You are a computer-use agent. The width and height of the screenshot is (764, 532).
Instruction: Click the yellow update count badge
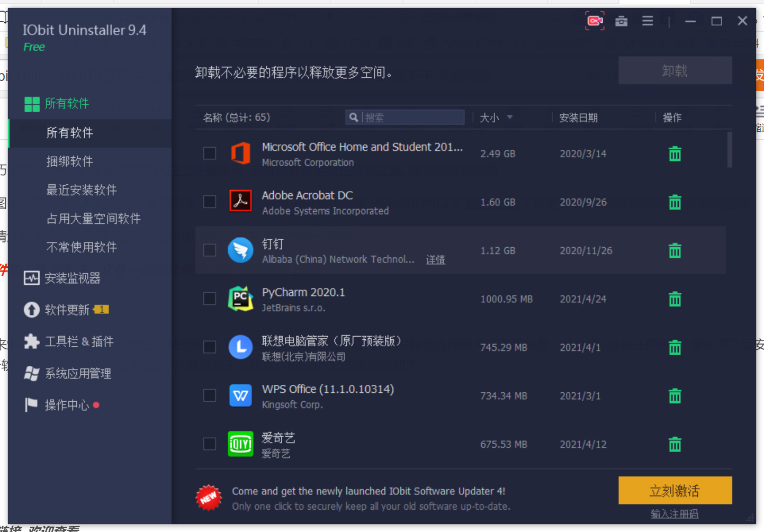pyautogui.click(x=102, y=309)
